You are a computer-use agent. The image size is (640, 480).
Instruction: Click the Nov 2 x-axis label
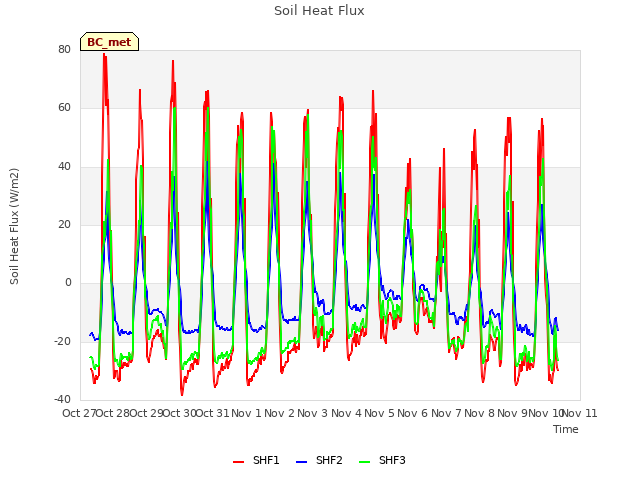280,413
